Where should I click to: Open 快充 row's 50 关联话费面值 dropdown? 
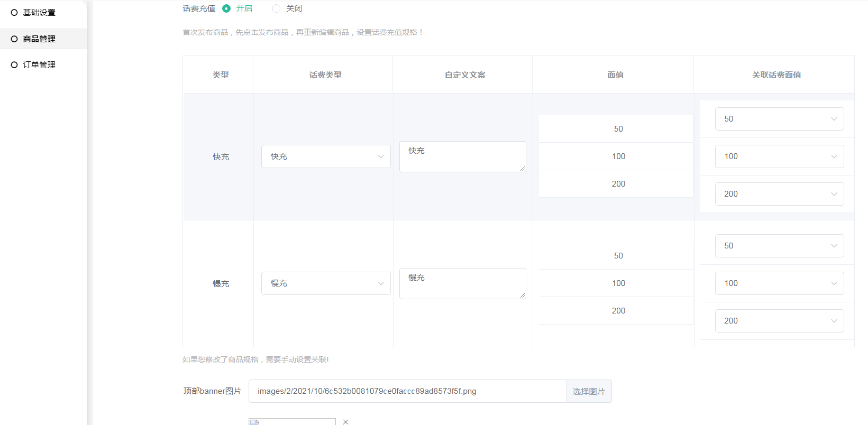(779, 119)
